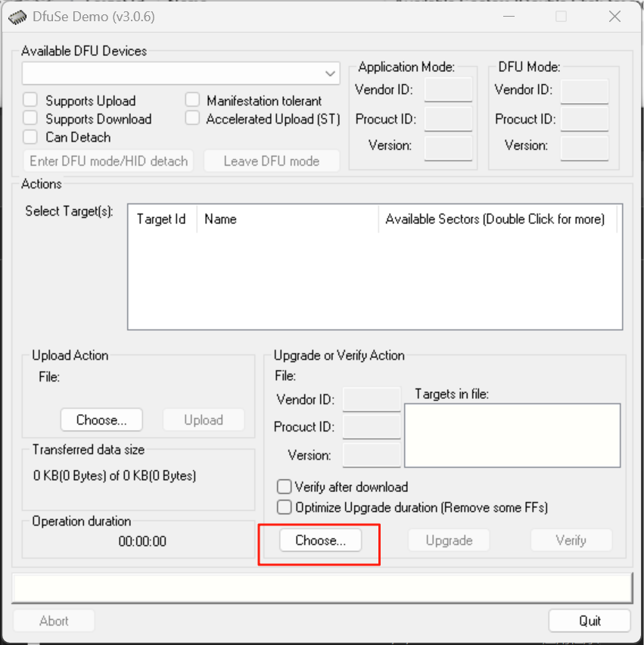Enable the Supports Download checkbox
This screenshot has width=644, height=645.
[x=30, y=118]
